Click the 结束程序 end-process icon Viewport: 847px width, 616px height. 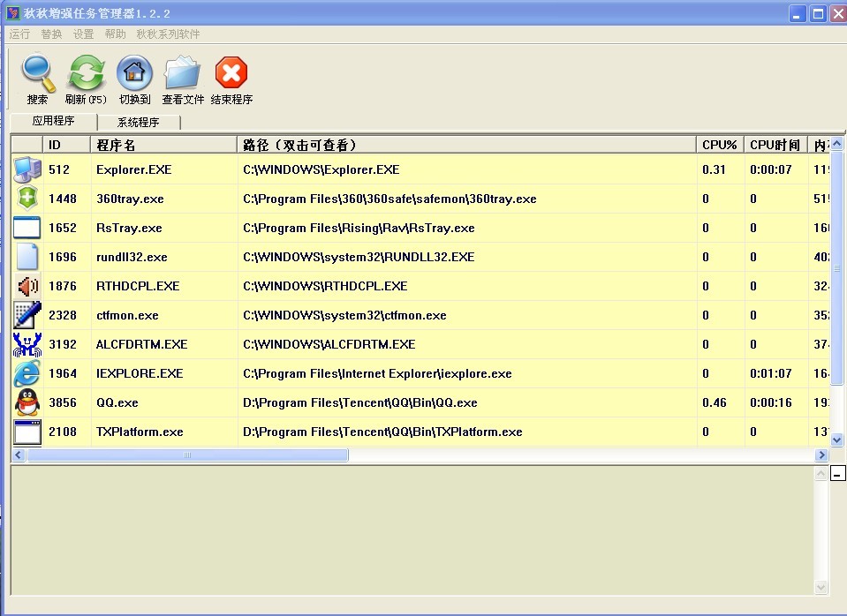[230, 72]
